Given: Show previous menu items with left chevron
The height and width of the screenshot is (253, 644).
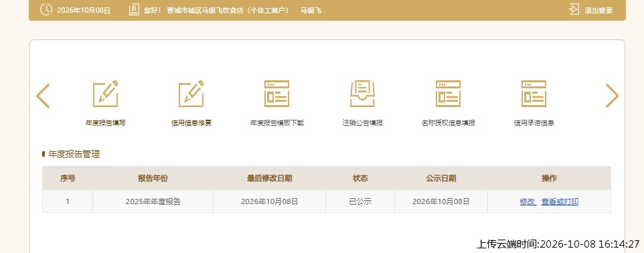Looking at the screenshot, I should pyautogui.click(x=43, y=96).
